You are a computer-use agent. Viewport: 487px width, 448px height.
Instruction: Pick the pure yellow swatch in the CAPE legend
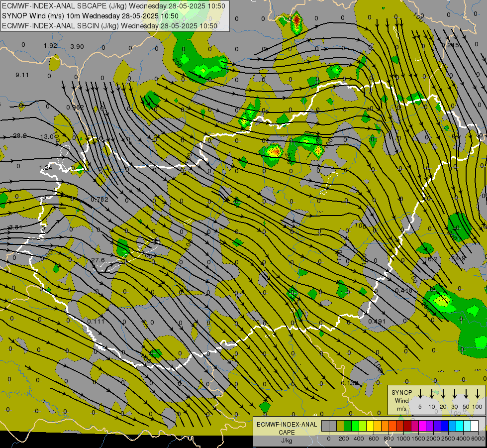[370, 426]
